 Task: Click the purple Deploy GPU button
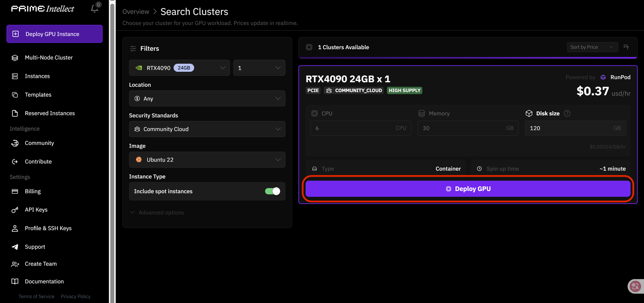click(x=468, y=189)
